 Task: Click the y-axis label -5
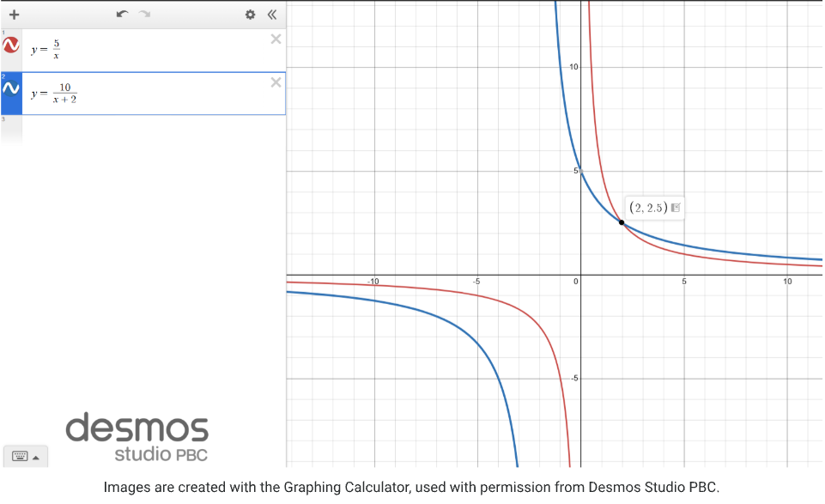(574, 379)
